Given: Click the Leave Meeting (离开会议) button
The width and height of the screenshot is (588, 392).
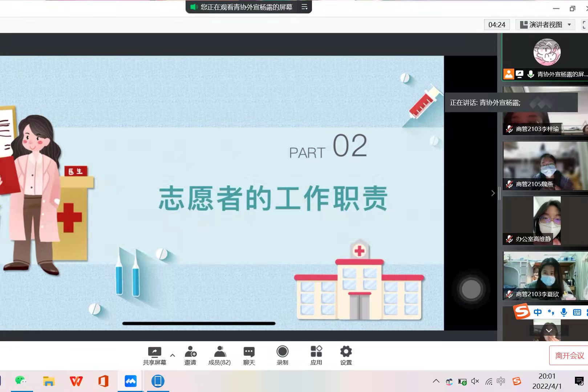Looking at the screenshot, I should coord(569,355).
